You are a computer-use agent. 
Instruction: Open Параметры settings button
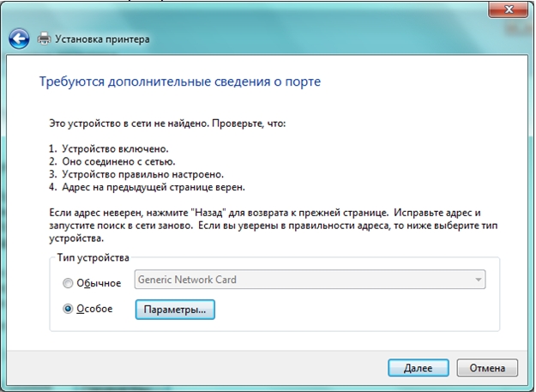coord(174,310)
